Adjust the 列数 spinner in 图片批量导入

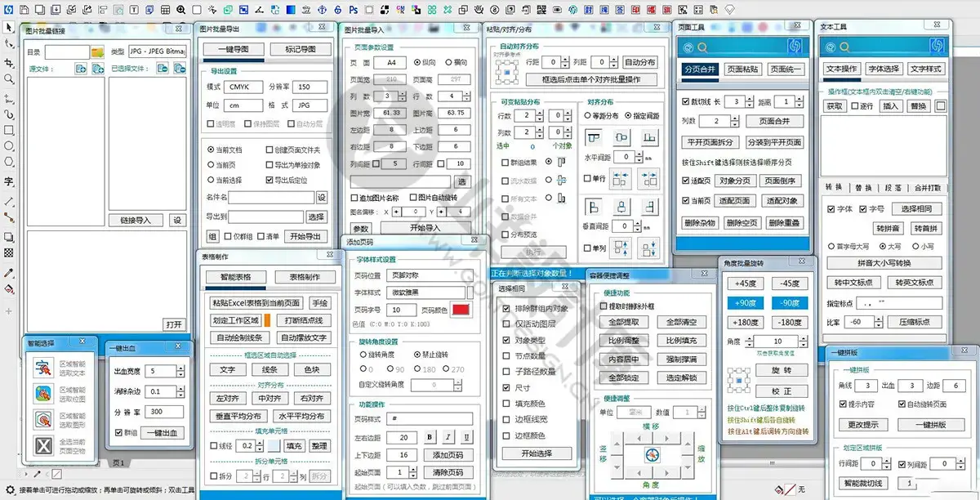402,96
